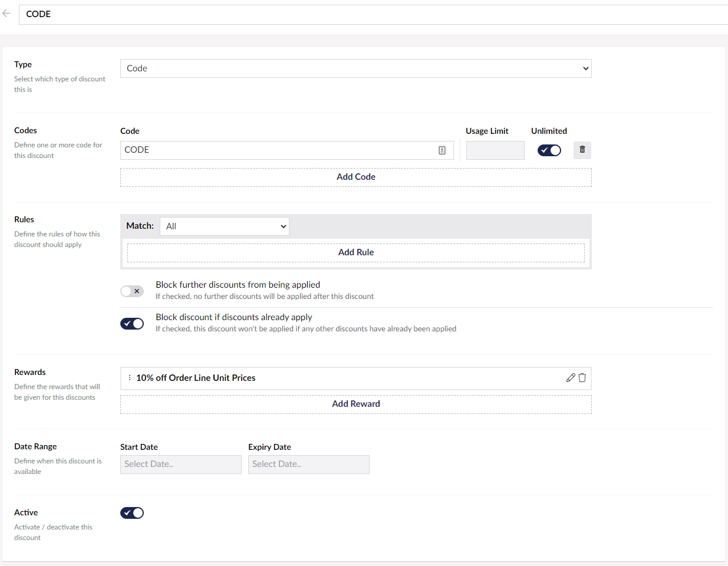This screenshot has width=728, height=566.
Task: Grab the drag handle on 10% off reward
Action: 130,378
